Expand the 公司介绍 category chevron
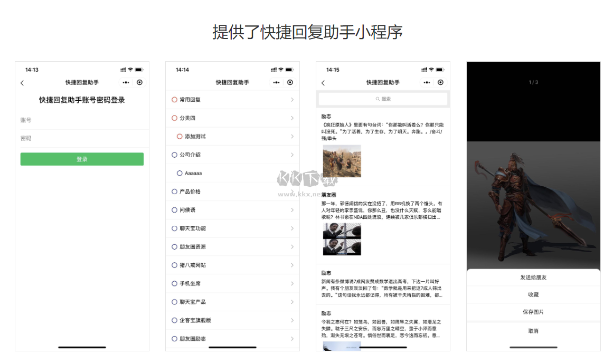This screenshot has height=364, width=613. (x=292, y=155)
